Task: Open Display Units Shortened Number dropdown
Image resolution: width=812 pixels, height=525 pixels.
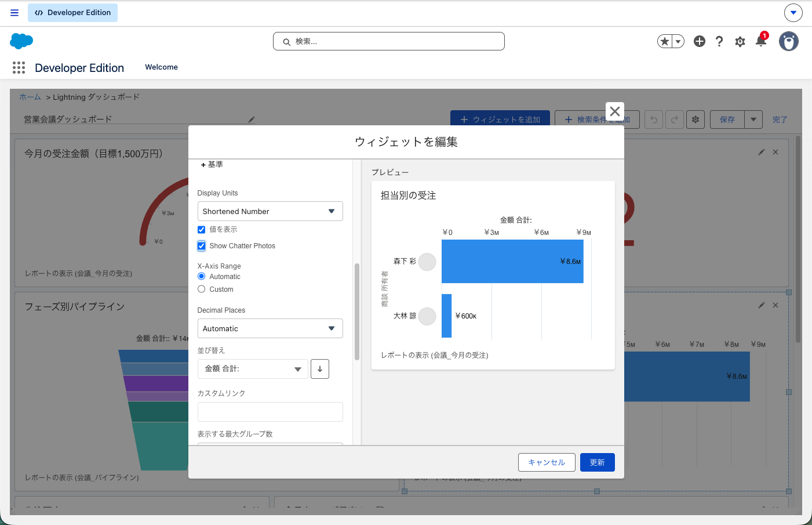Action: tap(270, 211)
